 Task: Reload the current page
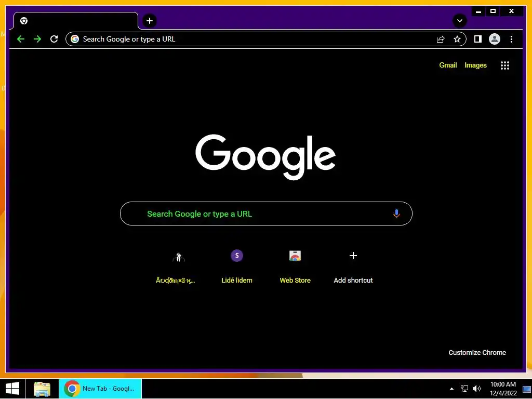coord(54,39)
